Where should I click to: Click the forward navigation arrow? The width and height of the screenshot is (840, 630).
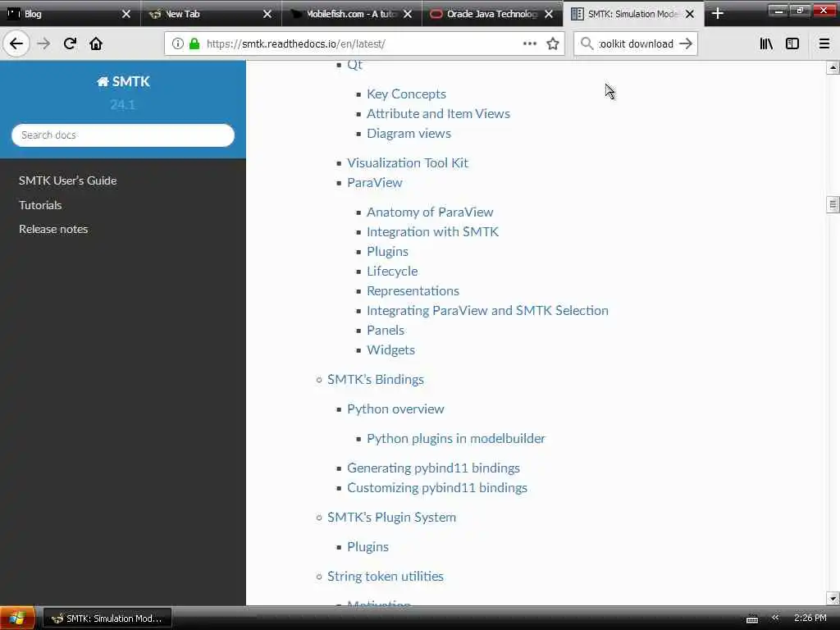[43, 43]
